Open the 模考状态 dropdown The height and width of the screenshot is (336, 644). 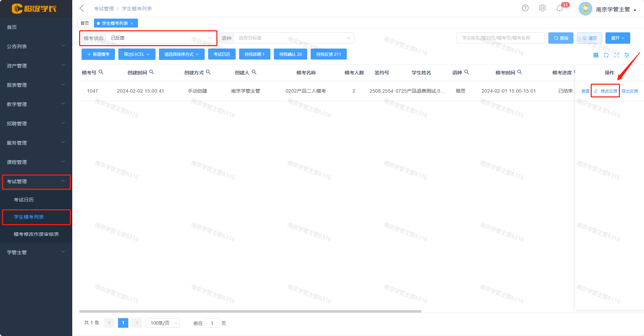point(160,38)
